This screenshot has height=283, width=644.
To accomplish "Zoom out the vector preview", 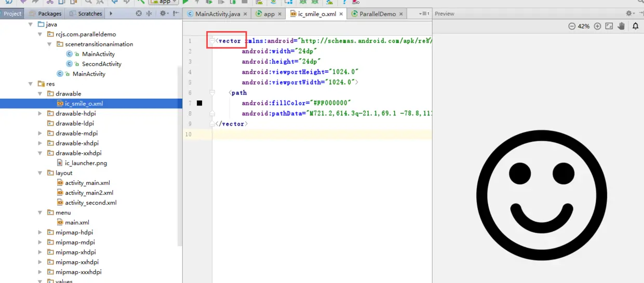I will coord(572,26).
